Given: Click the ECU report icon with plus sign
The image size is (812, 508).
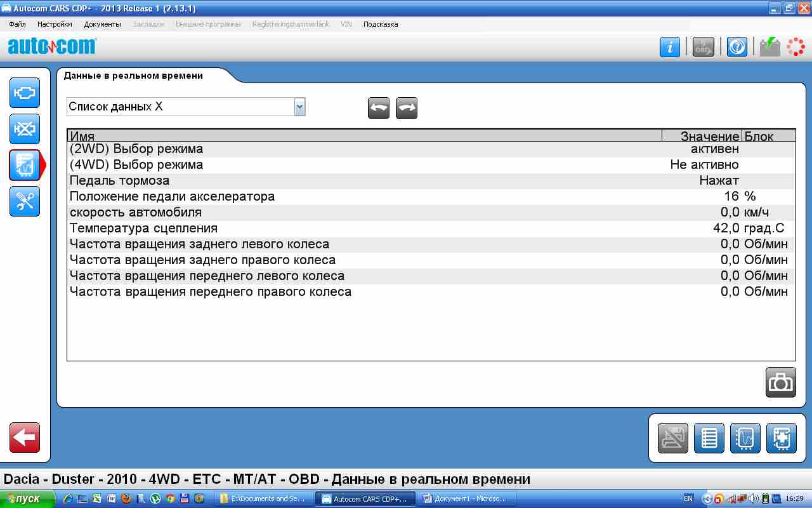Looking at the screenshot, I should (781, 438).
